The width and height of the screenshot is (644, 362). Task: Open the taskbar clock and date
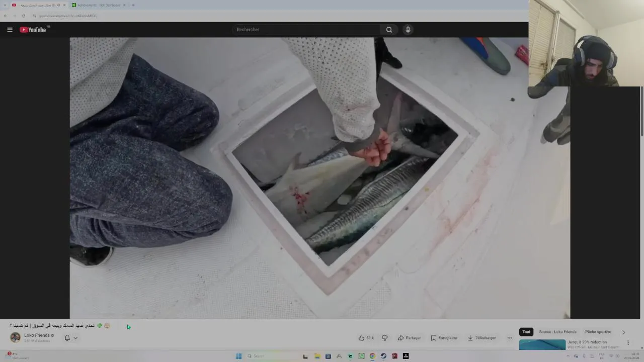click(631, 356)
